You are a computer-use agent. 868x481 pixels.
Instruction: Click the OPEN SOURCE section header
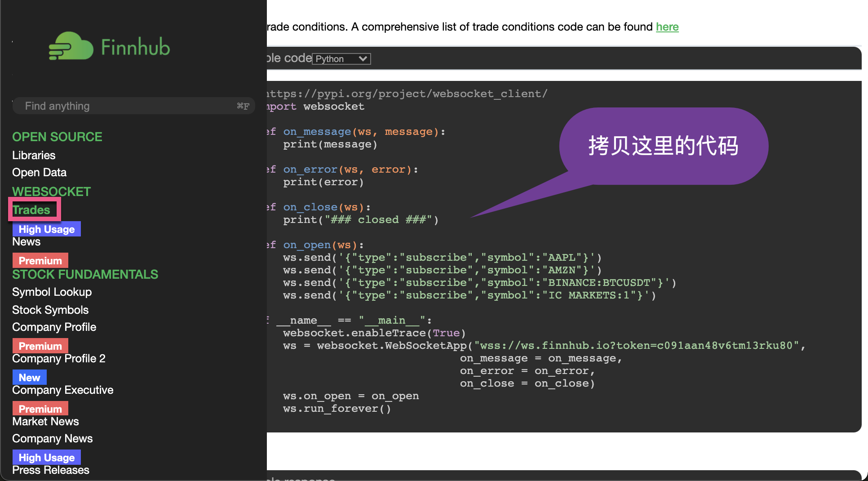tap(57, 137)
